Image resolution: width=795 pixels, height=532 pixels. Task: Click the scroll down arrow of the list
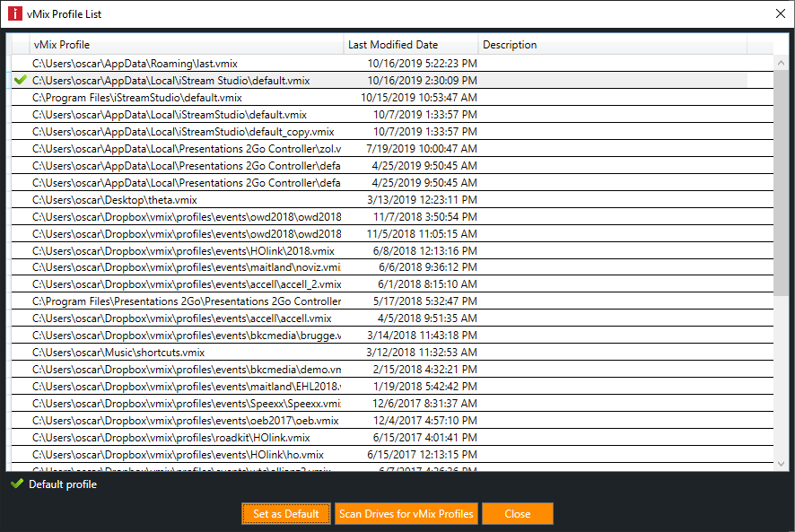[x=781, y=464]
